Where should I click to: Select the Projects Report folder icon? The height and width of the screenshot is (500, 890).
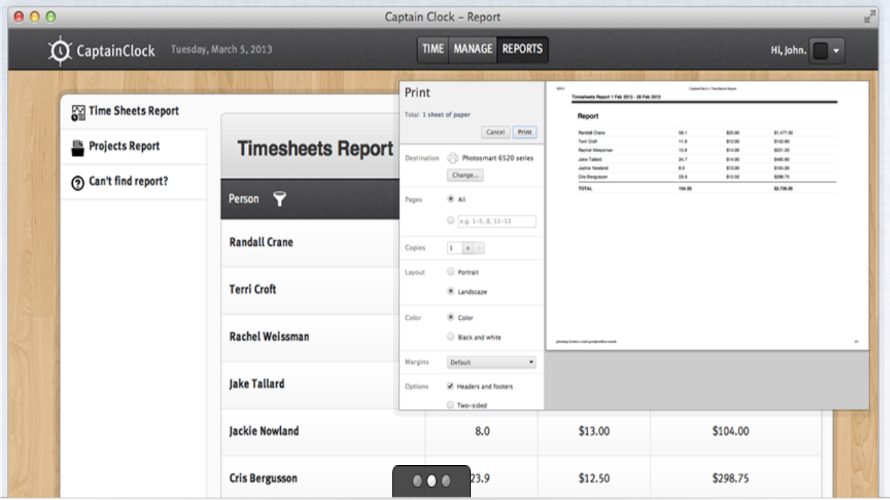(x=78, y=148)
